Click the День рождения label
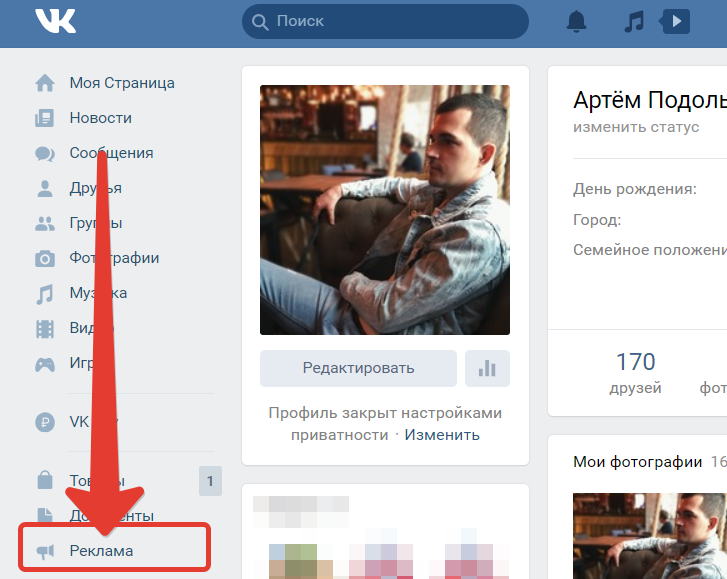 (x=635, y=189)
